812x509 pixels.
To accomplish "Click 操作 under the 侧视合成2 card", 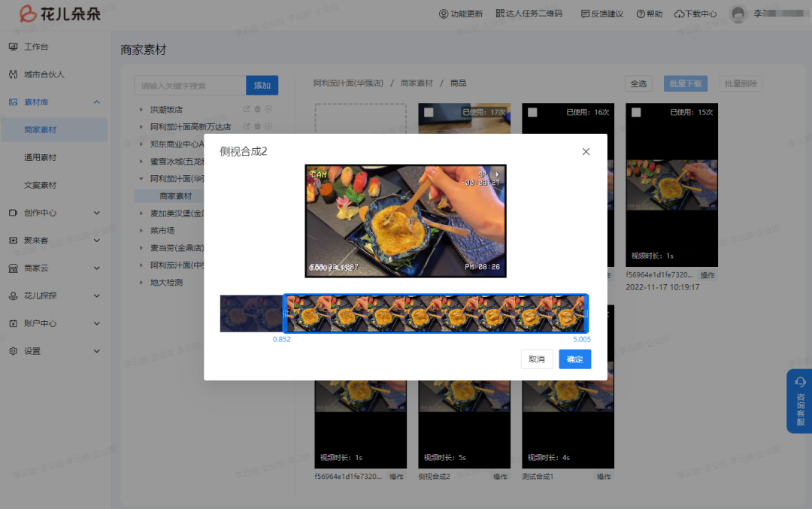I will 500,477.
